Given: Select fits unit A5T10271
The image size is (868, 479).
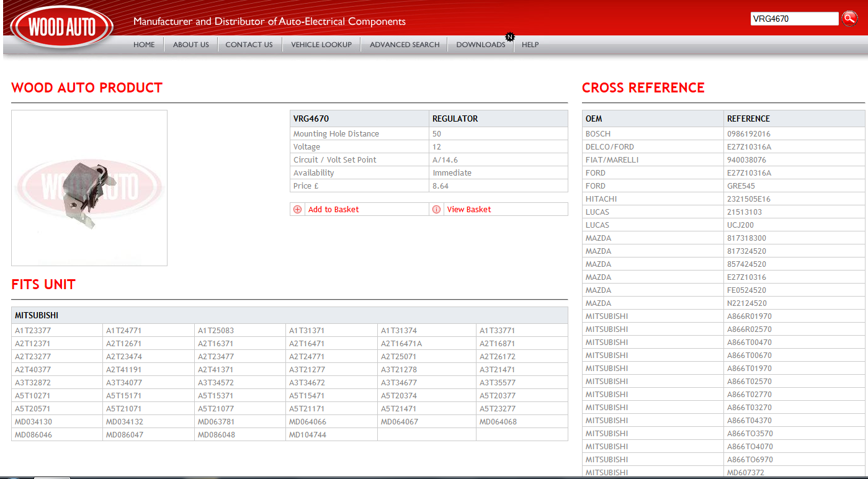Looking at the screenshot, I should pos(33,396).
